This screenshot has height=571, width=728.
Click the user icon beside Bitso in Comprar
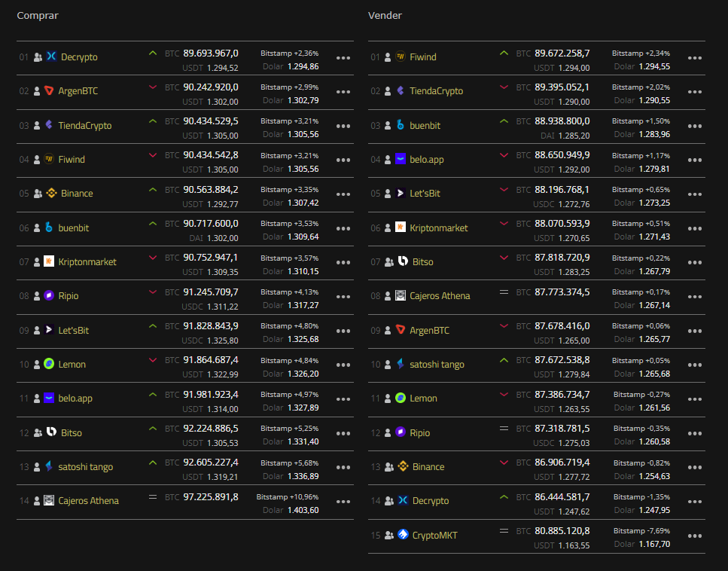coord(38,432)
